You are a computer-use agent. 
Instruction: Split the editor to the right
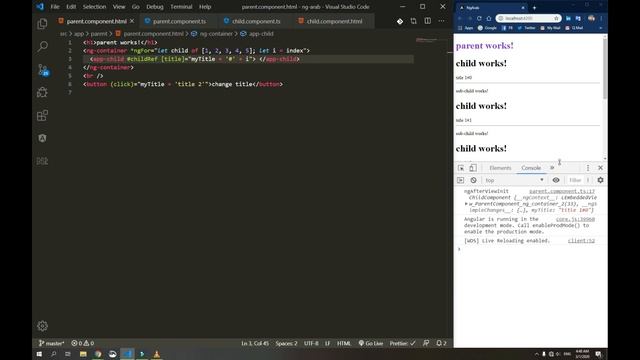point(427,21)
